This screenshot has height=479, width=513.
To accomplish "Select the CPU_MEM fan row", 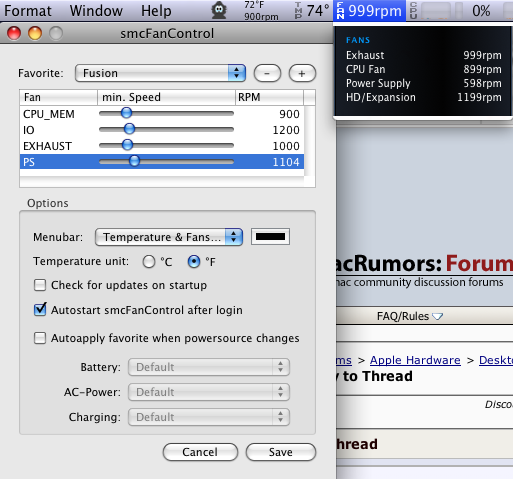I will (162, 114).
